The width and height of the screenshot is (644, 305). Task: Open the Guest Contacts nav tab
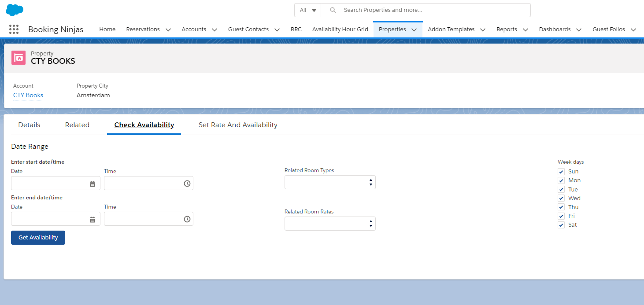click(248, 29)
